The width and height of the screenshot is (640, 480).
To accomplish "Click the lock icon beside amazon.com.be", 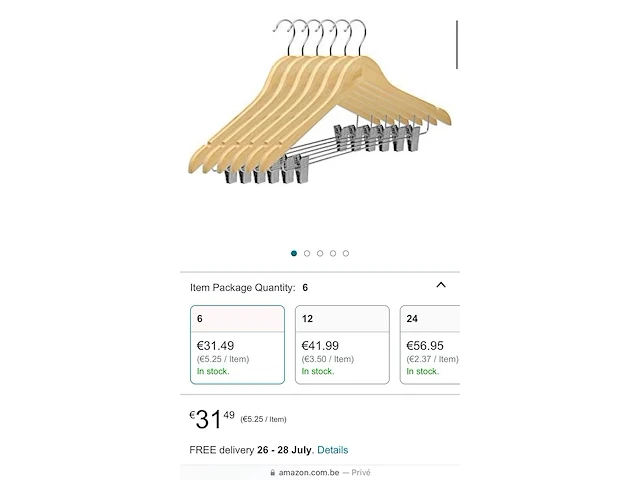I will coord(273,473).
